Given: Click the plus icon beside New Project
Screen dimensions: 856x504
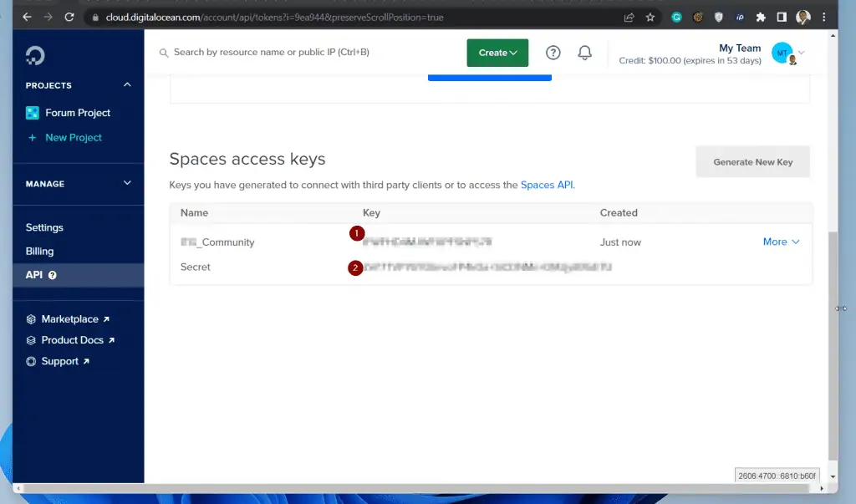Looking at the screenshot, I should [x=33, y=138].
